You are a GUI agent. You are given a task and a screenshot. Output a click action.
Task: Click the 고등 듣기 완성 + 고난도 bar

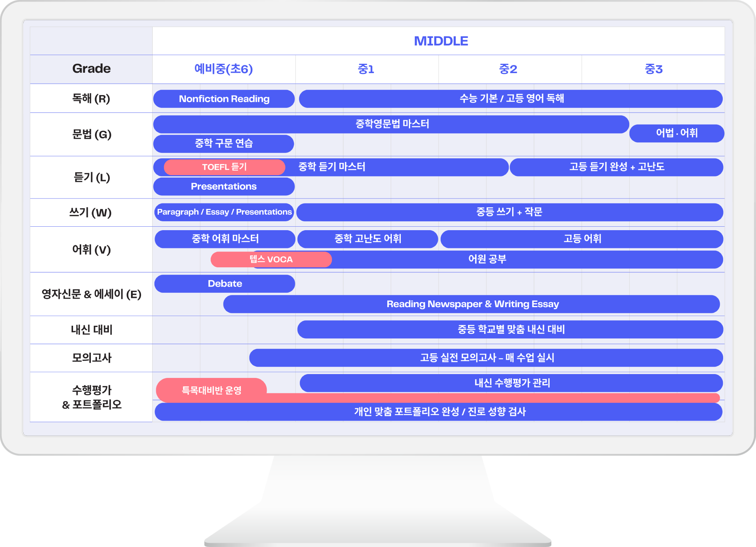pos(616,167)
